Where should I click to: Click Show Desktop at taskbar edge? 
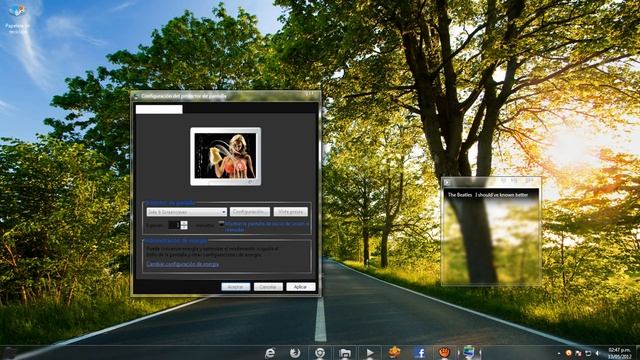(x=637, y=353)
